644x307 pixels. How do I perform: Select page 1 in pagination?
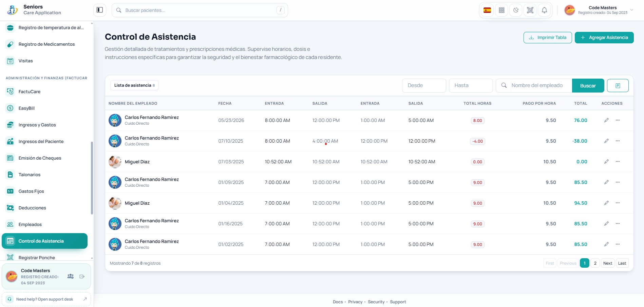coord(585,263)
